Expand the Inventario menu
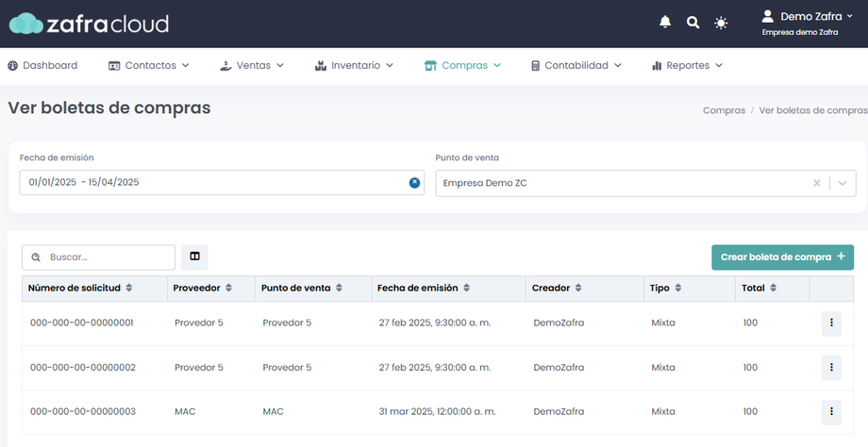 point(354,65)
